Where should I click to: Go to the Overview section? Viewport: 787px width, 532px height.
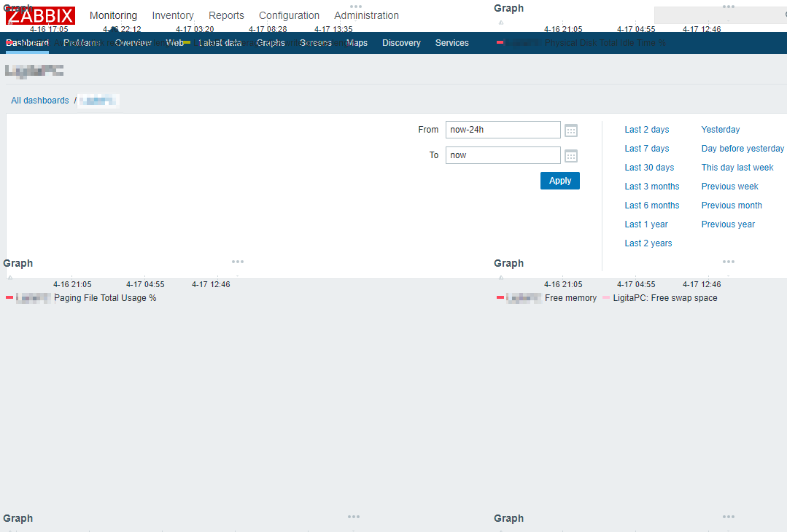pyautogui.click(x=133, y=43)
